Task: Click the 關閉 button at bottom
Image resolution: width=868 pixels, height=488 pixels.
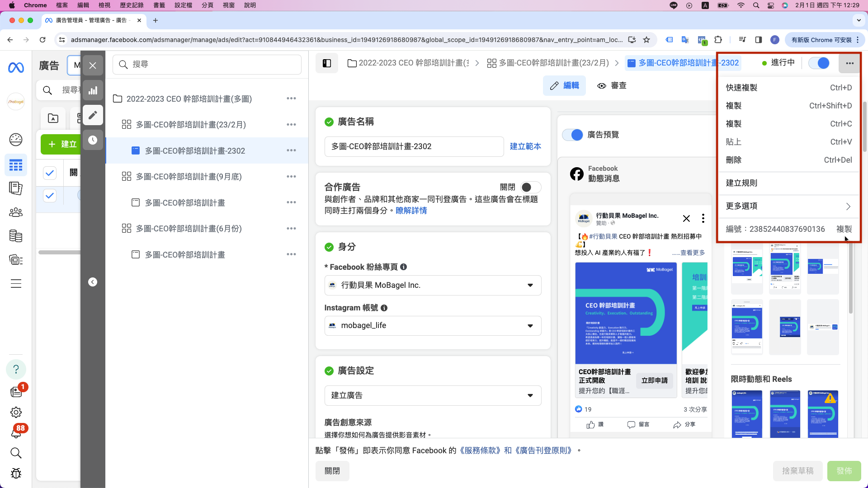Action: 332,471
